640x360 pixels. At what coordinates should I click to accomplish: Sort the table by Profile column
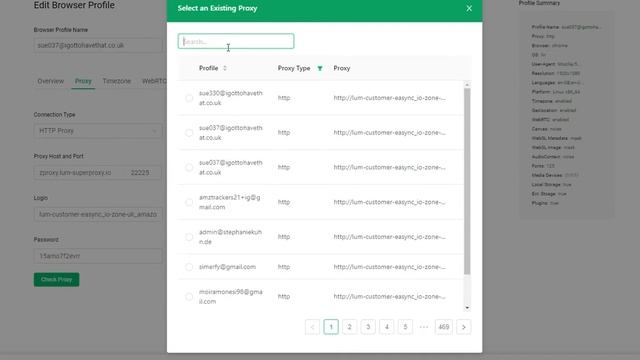coord(224,68)
